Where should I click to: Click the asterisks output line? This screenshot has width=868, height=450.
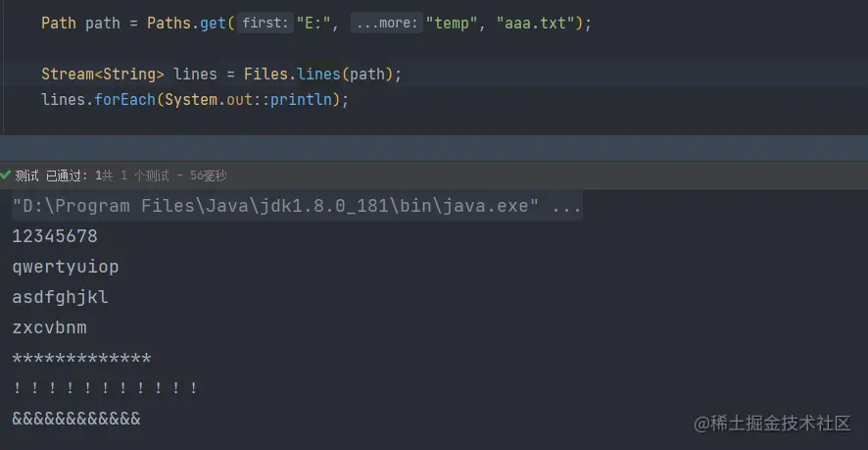coord(81,359)
